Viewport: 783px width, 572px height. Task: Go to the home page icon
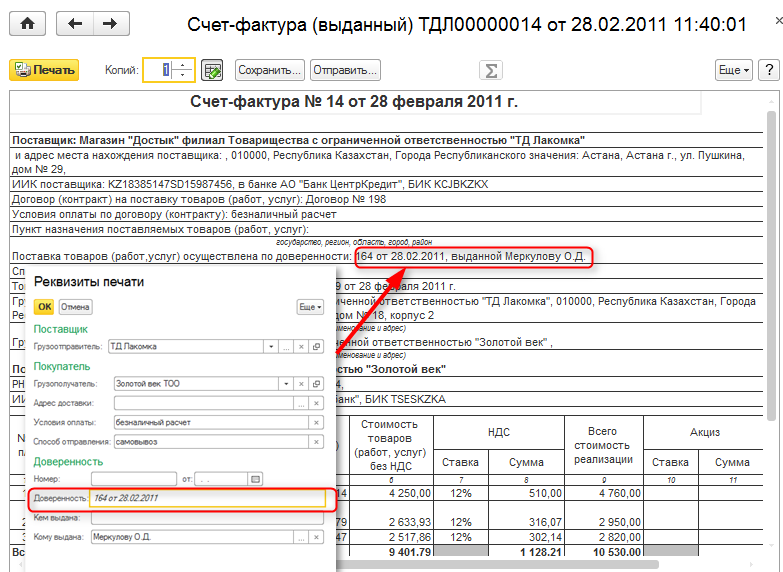click(x=27, y=24)
